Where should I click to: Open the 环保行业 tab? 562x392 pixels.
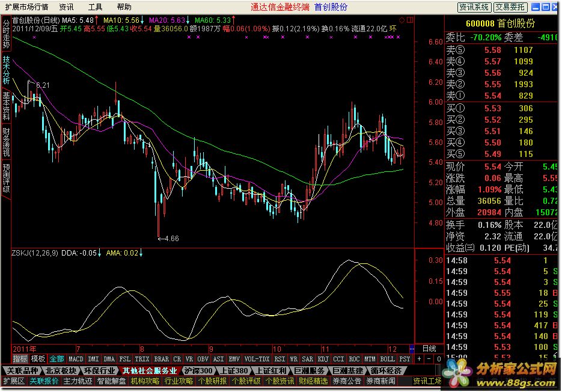click(x=99, y=370)
